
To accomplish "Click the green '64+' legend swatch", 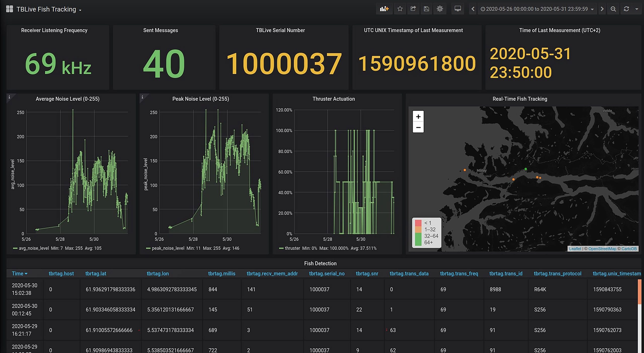I will pos(418,242).
